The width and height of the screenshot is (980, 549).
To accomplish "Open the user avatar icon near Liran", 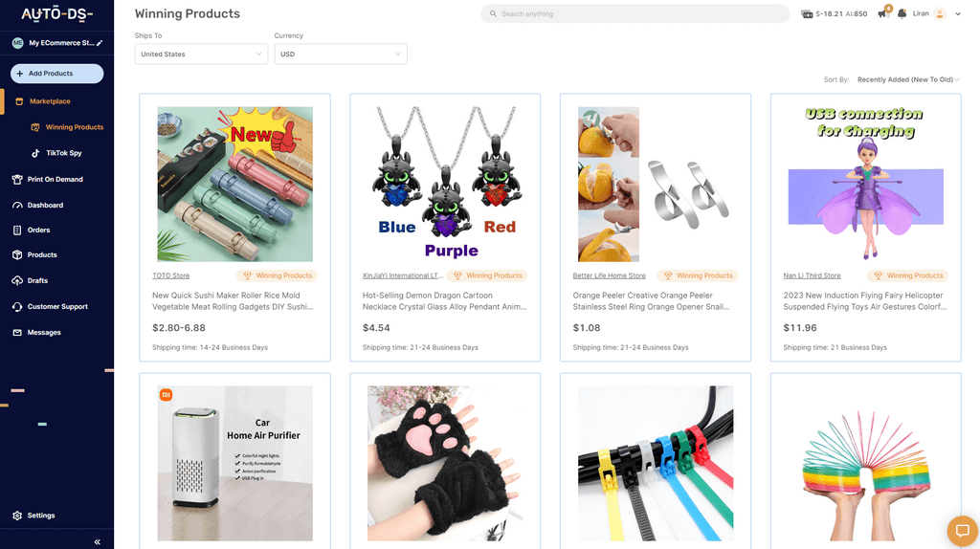I will click(940, 13).
